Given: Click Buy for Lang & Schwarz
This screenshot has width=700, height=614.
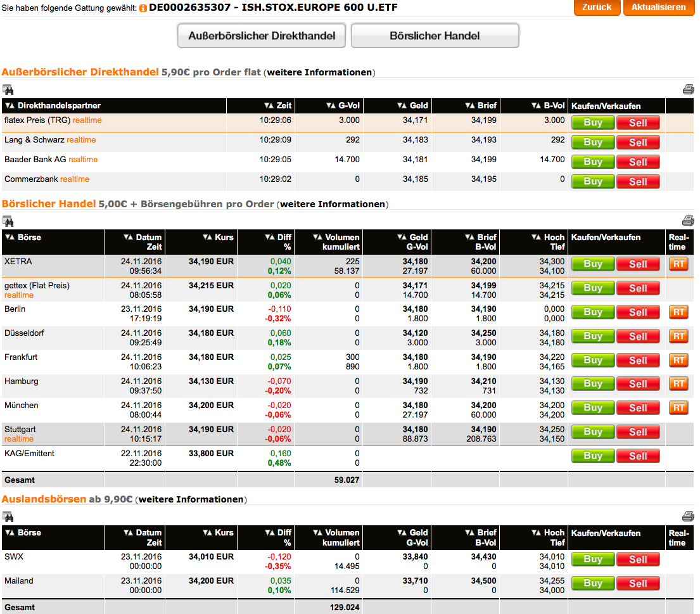Looking at the screenshot, I should click(592, 142).
